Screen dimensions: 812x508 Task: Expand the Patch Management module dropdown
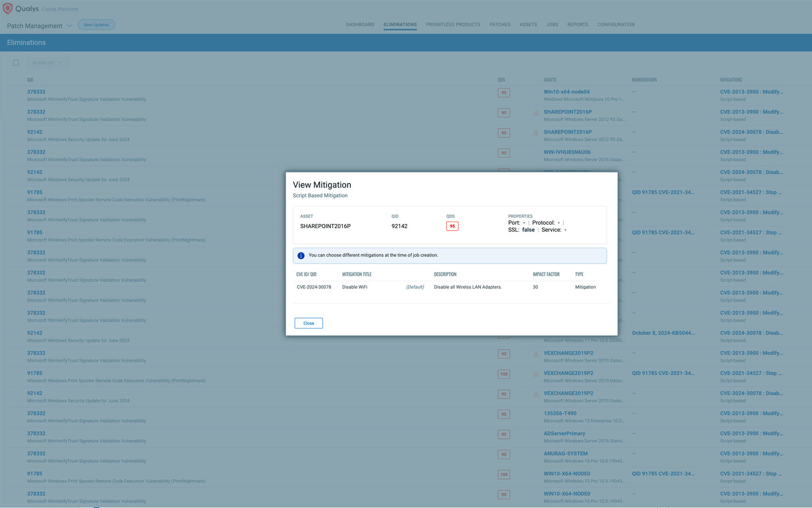pos(69,26)
